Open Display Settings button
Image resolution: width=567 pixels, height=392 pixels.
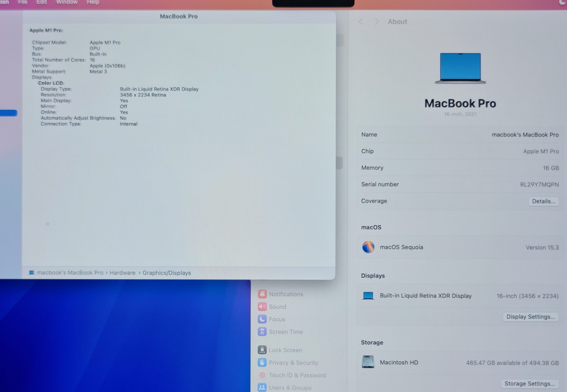point(530,317)
